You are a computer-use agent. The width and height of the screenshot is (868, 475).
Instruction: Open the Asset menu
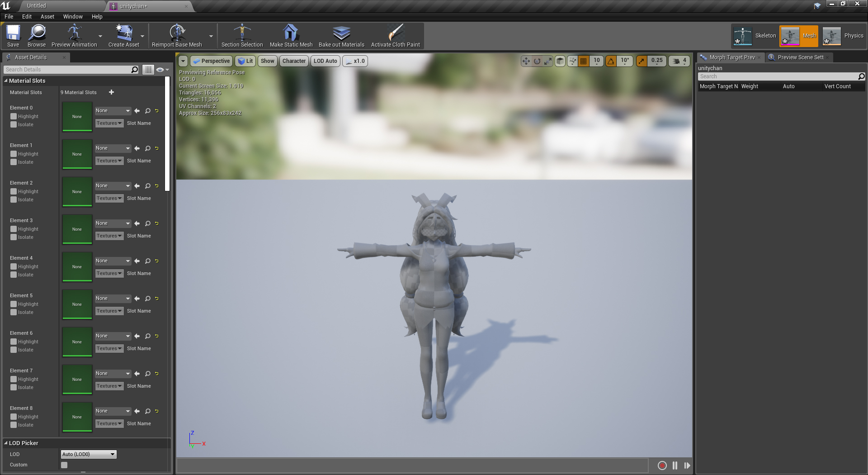pos(47,17)
